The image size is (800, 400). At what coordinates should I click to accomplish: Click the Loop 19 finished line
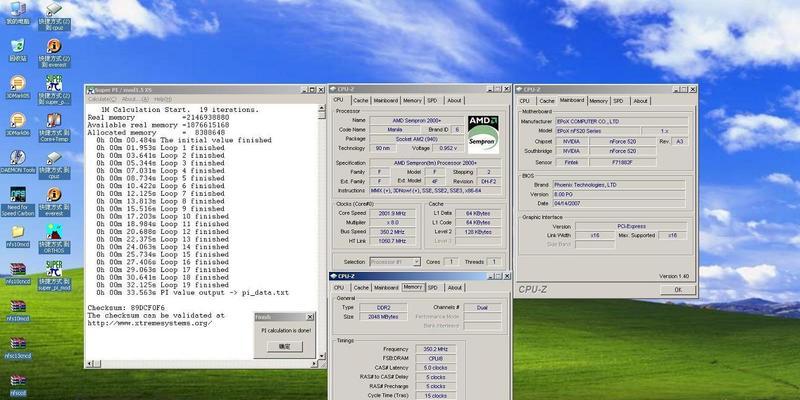pos(162,285)
